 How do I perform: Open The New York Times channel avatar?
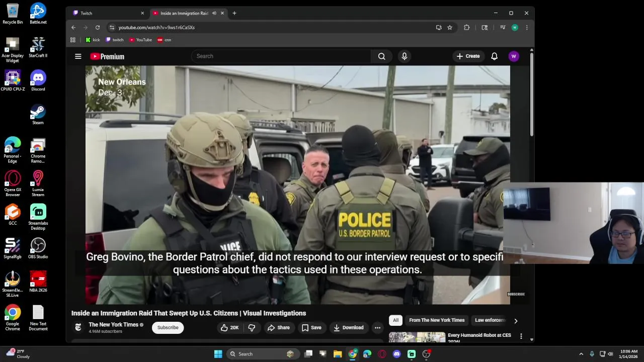pos(78,327)
